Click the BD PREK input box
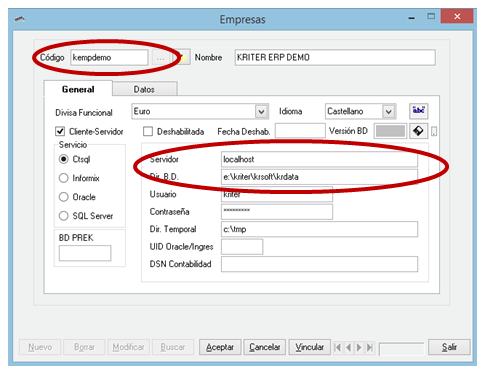Screen dimensions: 489x372 (x=85, y=253)
